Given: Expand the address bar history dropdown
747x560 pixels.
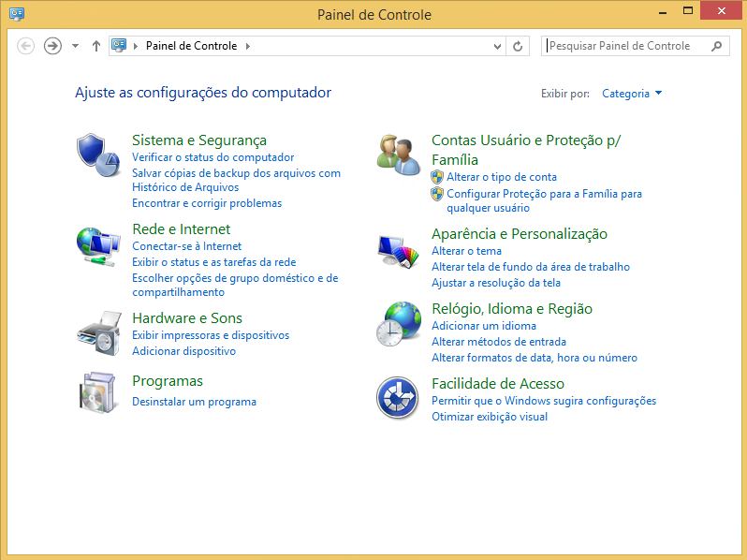Looking at the screenshot, I should point(497,46).
